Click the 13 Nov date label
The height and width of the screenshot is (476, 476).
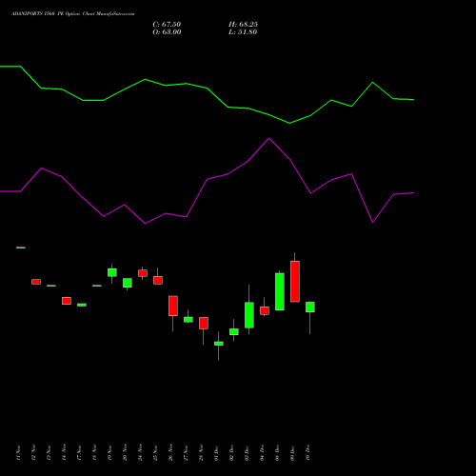[49, 452]
